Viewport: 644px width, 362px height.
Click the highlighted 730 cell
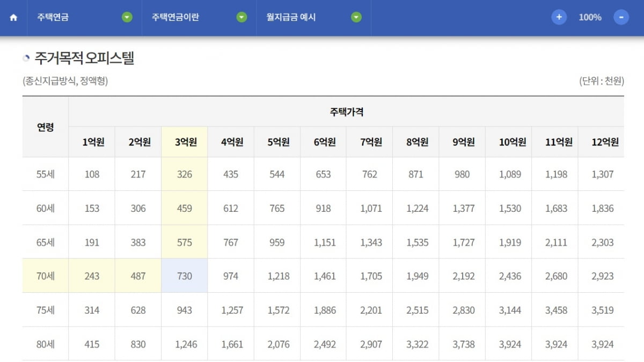pyautogui.click(x=185, y=276)
